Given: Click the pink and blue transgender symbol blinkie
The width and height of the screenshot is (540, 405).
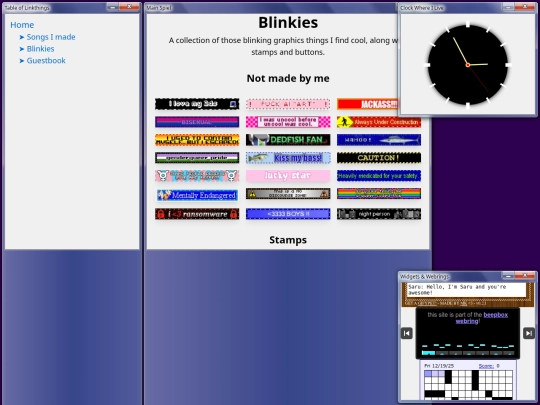Looking at the screenshot, I should [197, 176].
